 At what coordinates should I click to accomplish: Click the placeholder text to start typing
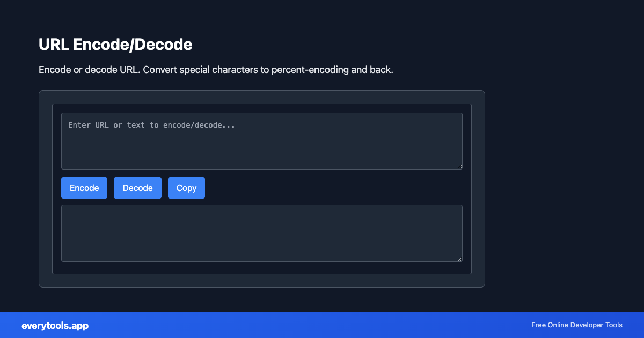click(x=151, y=124)
